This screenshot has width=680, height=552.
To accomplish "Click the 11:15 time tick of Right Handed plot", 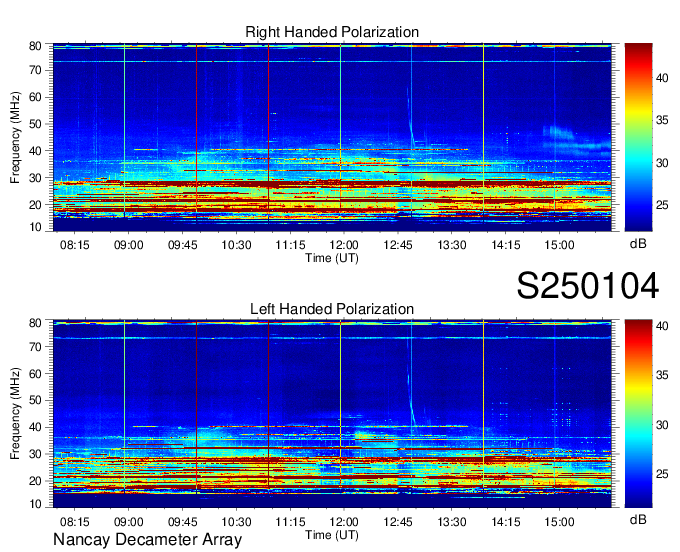I will click(290, 245).
